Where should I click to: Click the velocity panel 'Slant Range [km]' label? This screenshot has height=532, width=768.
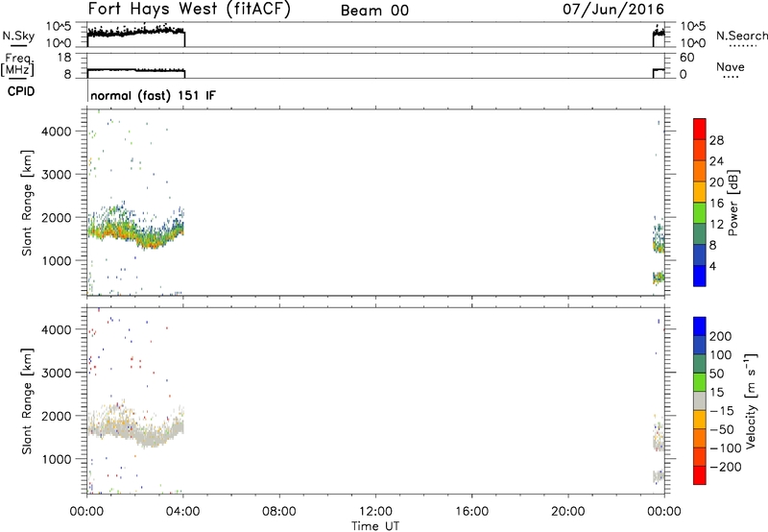pos(27,401)
